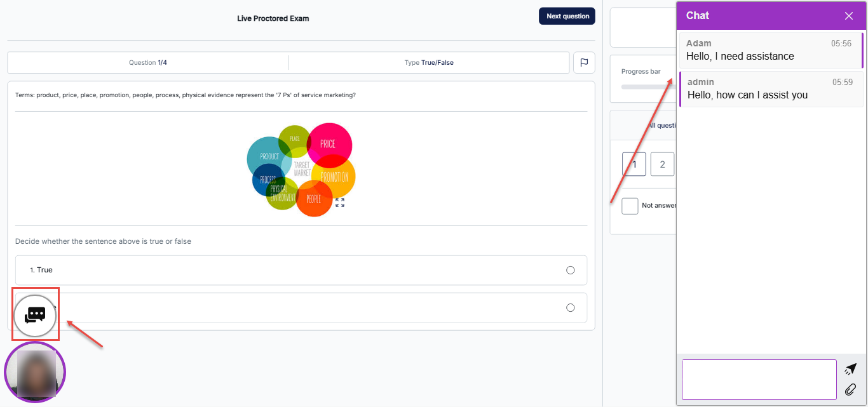Select the False answer radio button
Image resolution: width=868 pixels, height=407 pixels.
[x=570, y=308]
